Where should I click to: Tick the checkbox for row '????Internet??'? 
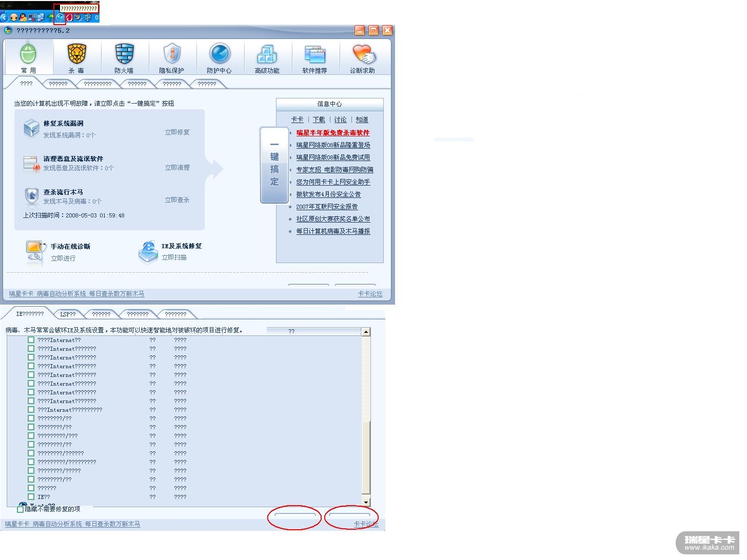pos(31,340)
